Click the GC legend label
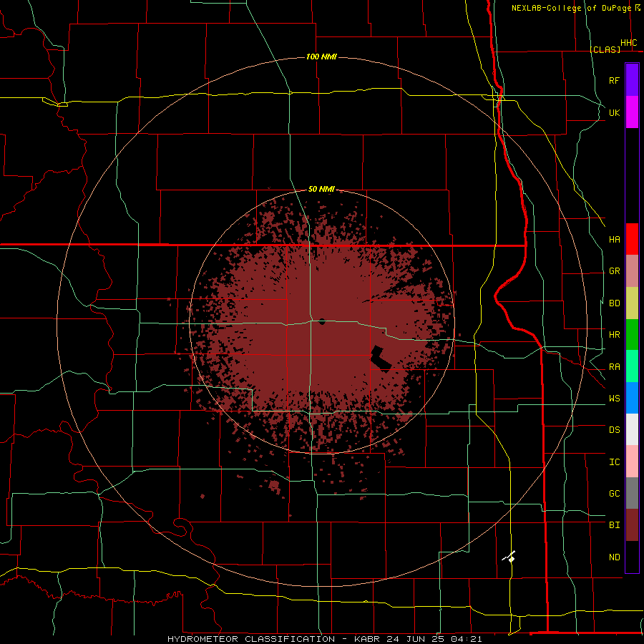Screen dimensions: 644x644 (614, 494)
